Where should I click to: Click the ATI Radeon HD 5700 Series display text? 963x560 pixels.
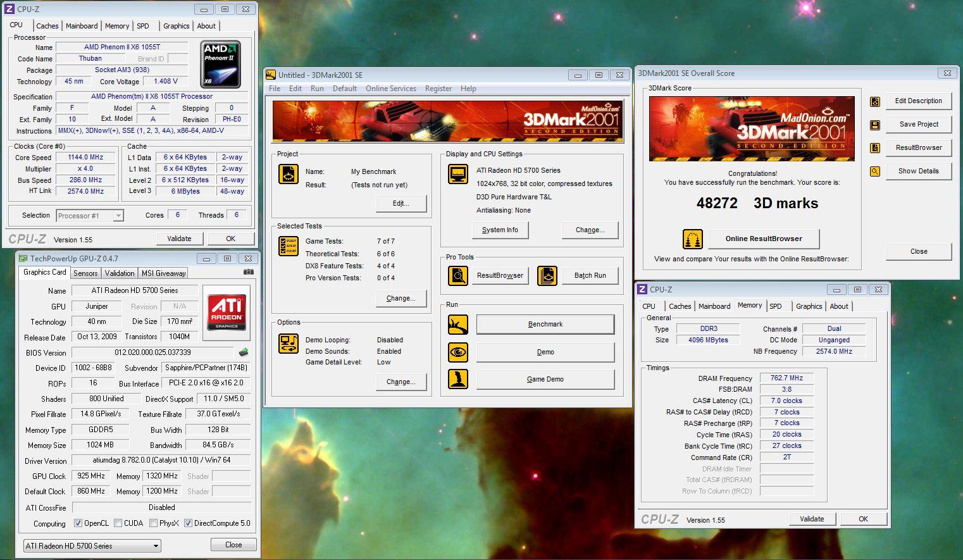point(518,171)
